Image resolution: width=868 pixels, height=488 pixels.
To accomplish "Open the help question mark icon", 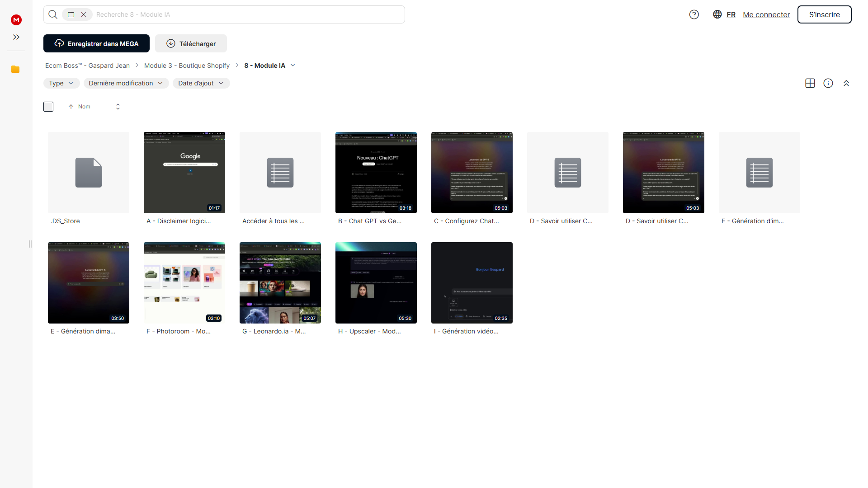I will click(694, 14).
